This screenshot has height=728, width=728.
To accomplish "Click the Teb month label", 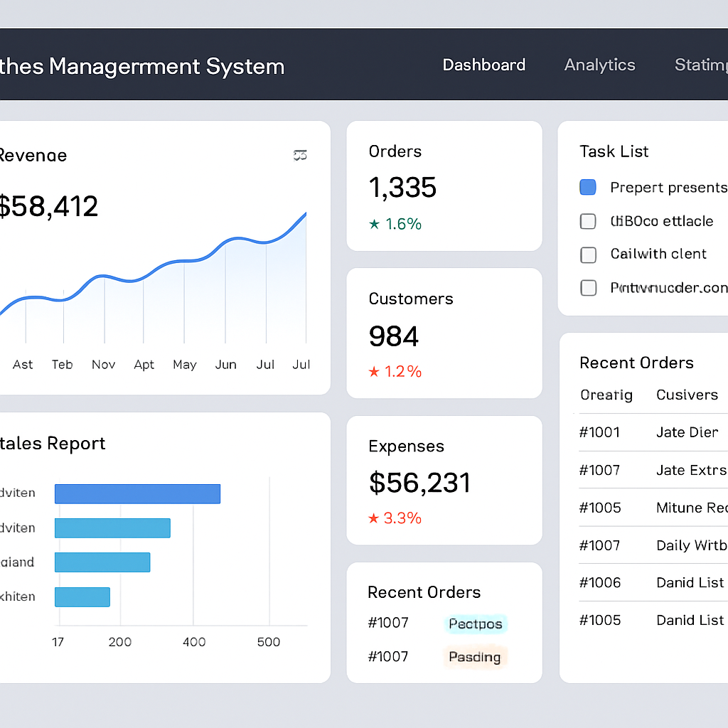I will [63, 365].
